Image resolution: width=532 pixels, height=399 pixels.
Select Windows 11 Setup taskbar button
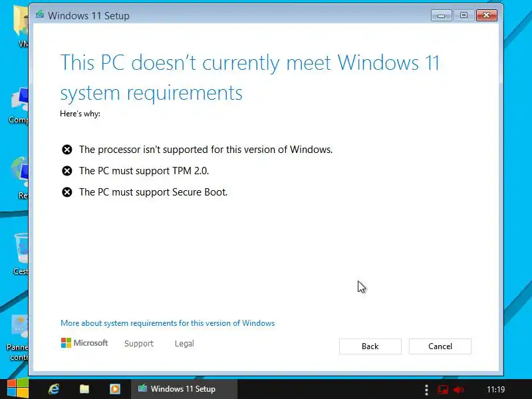[184, 389]
